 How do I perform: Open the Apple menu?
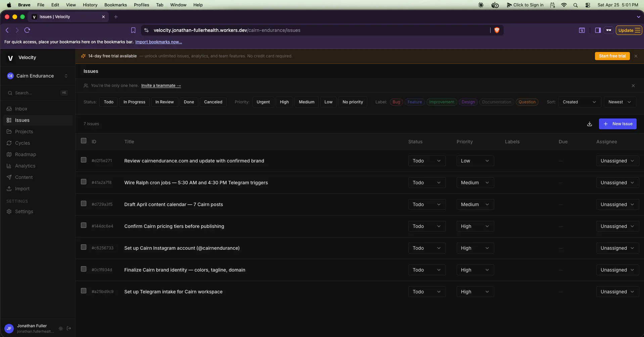pos(9,5)
